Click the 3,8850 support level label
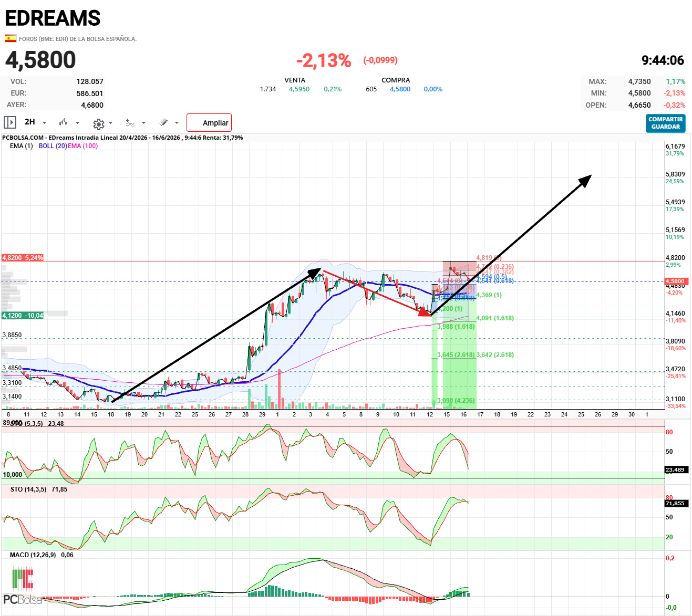The width and height of the screenshot is (692, 616). pyautogui.click(x=12, y=335)
